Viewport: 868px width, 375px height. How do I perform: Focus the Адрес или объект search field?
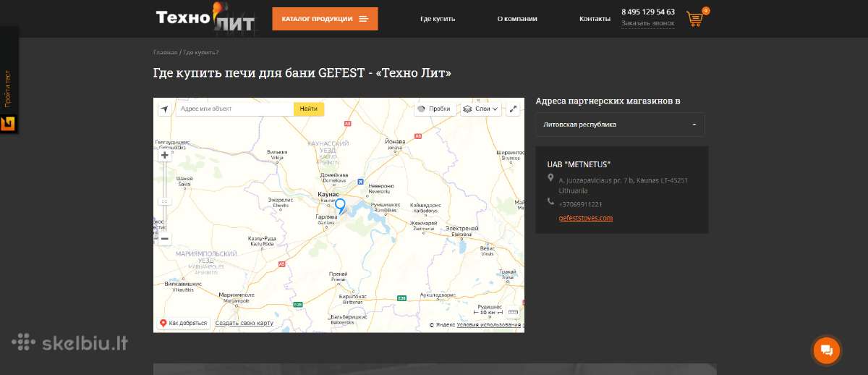234,109
